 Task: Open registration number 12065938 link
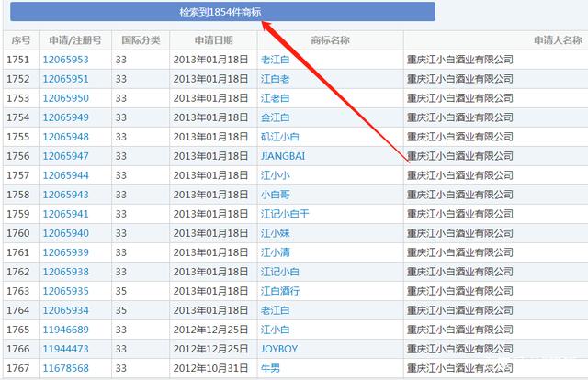coord(65,272)
